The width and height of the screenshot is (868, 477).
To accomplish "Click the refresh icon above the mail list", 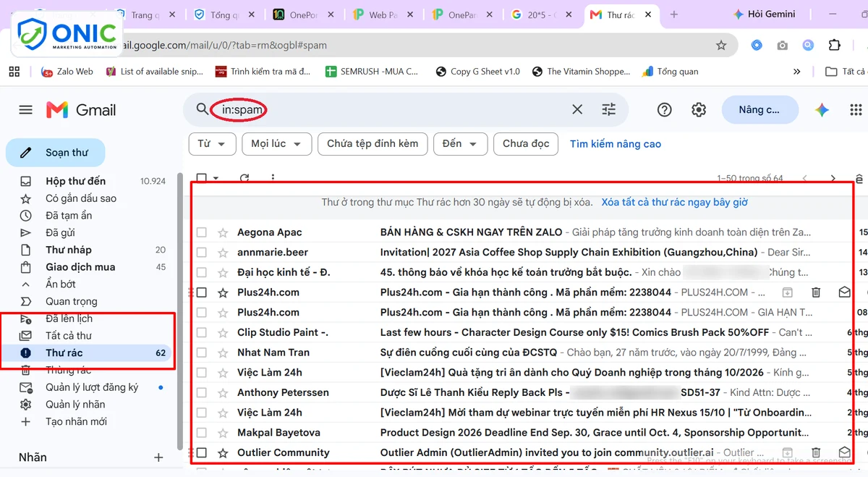I will pos(244,178).
